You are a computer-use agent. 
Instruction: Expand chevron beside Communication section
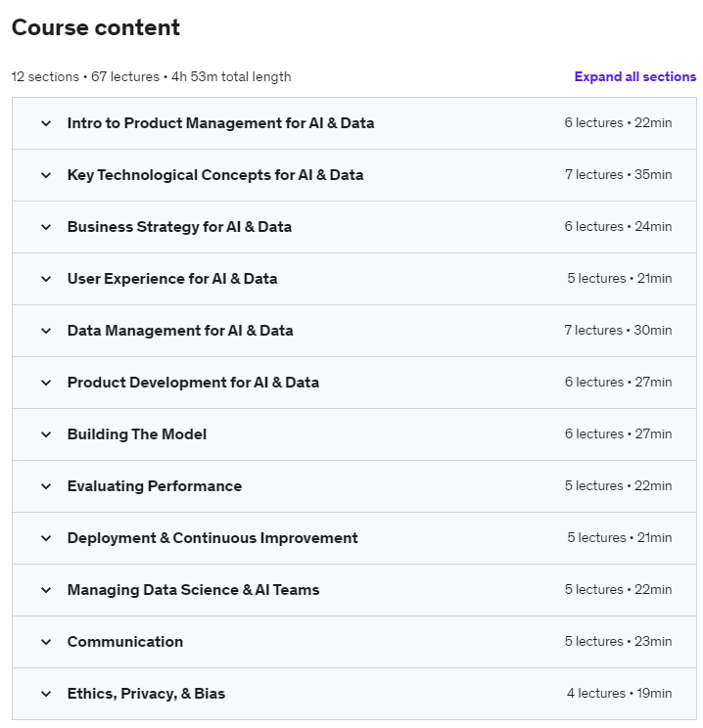46,642
